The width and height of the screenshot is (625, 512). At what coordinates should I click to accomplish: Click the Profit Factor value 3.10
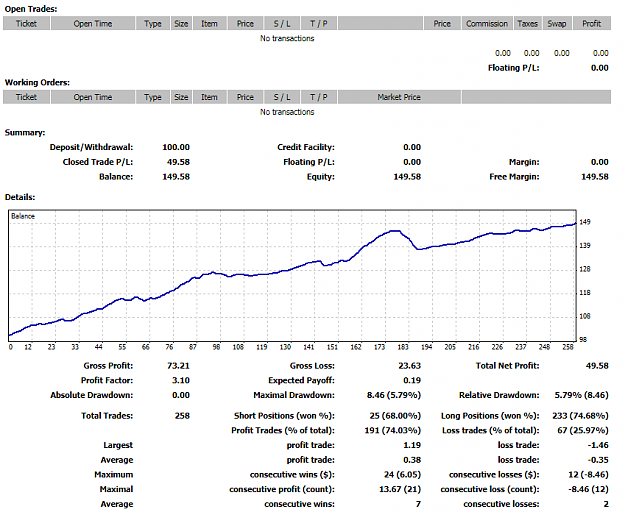coord(181,380)
